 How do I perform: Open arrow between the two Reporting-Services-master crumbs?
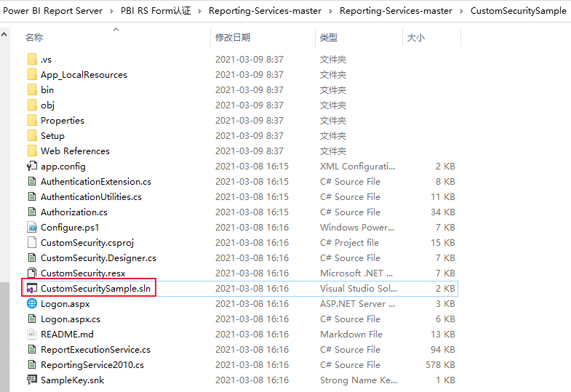pyautogui.click(x=330, y=12)
